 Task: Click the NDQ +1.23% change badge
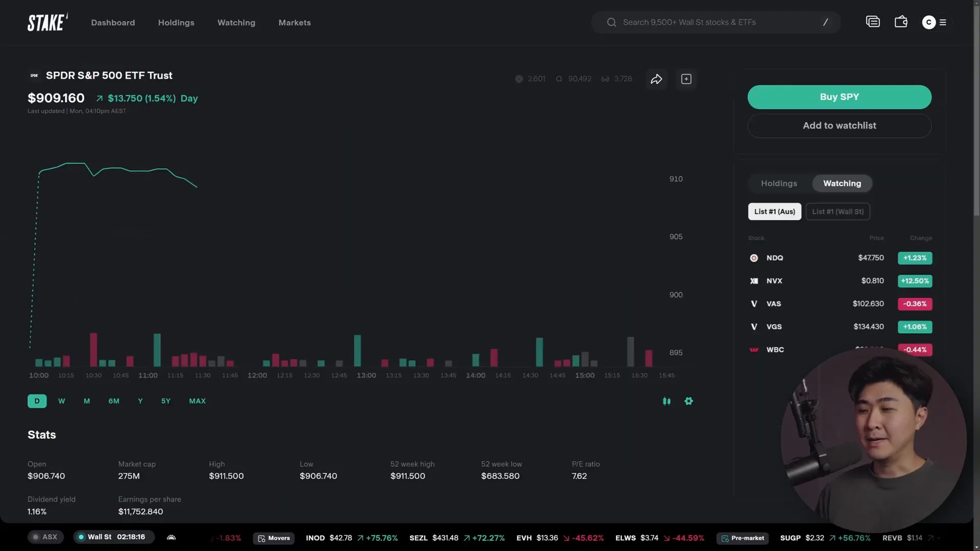pos(915,258)
